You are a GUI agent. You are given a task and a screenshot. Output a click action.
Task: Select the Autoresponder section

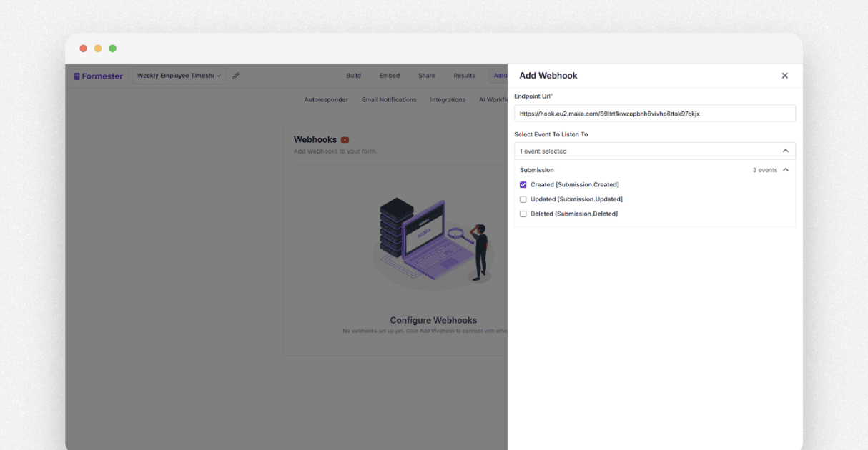click(x=326, y=99)
